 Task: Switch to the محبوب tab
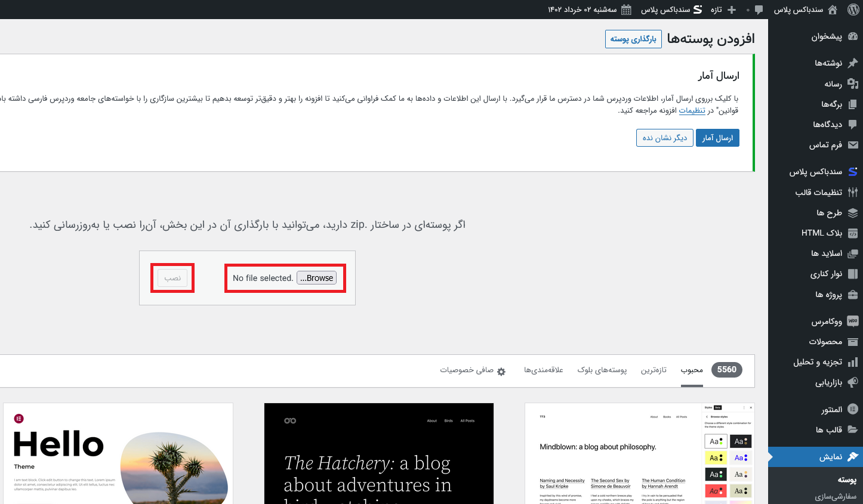(x=692, y=370)
